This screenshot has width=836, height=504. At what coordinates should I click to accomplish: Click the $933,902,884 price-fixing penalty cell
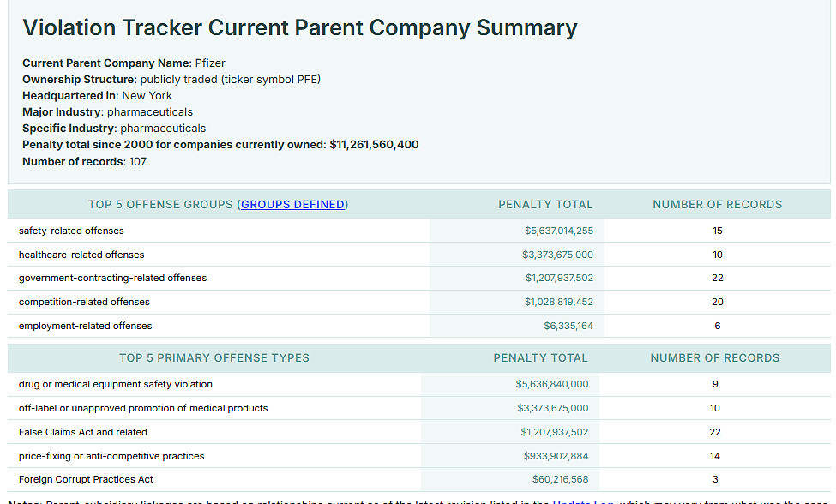point(556,456)
